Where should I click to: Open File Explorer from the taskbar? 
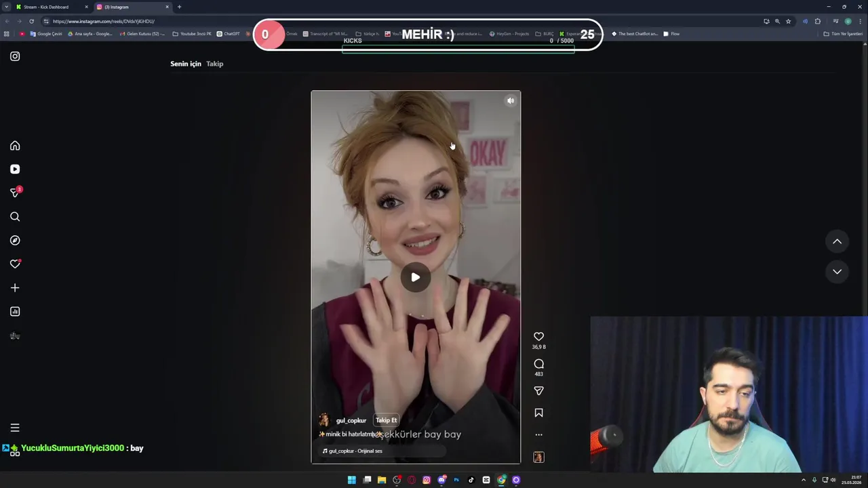coord(382,480)
